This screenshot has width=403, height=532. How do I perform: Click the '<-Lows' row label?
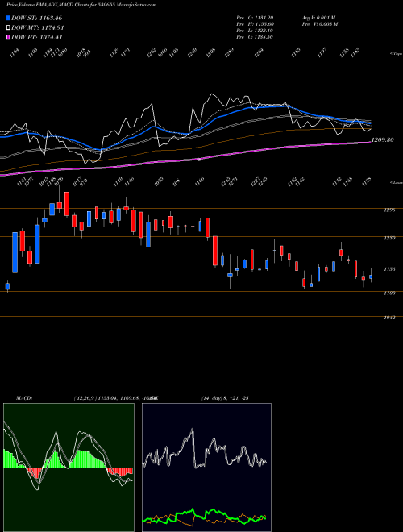397,182
